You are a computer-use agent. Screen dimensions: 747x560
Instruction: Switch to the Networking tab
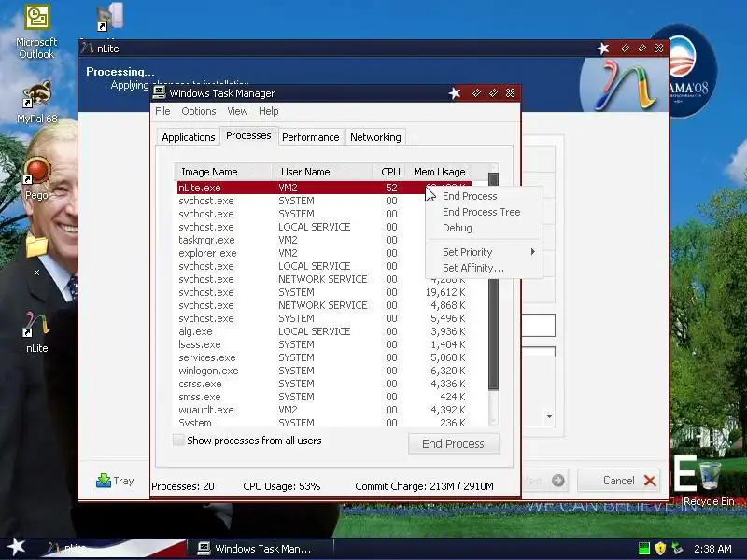click(375, 137)
